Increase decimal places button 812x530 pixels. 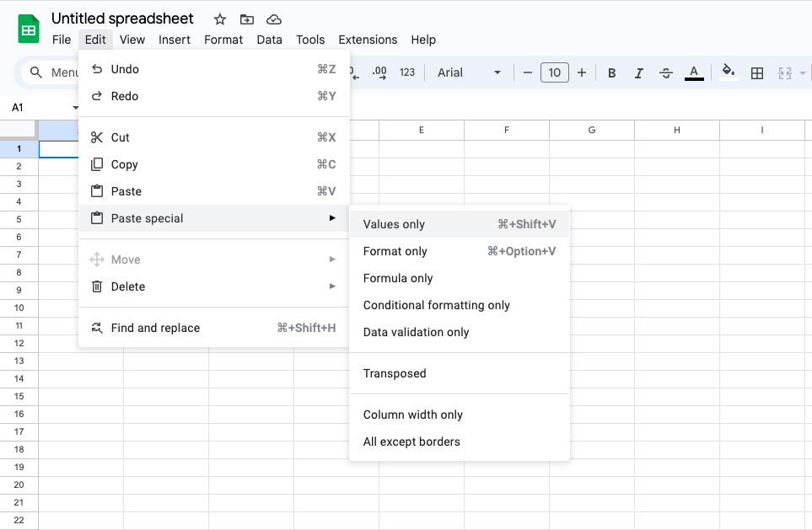pos(379,72)
